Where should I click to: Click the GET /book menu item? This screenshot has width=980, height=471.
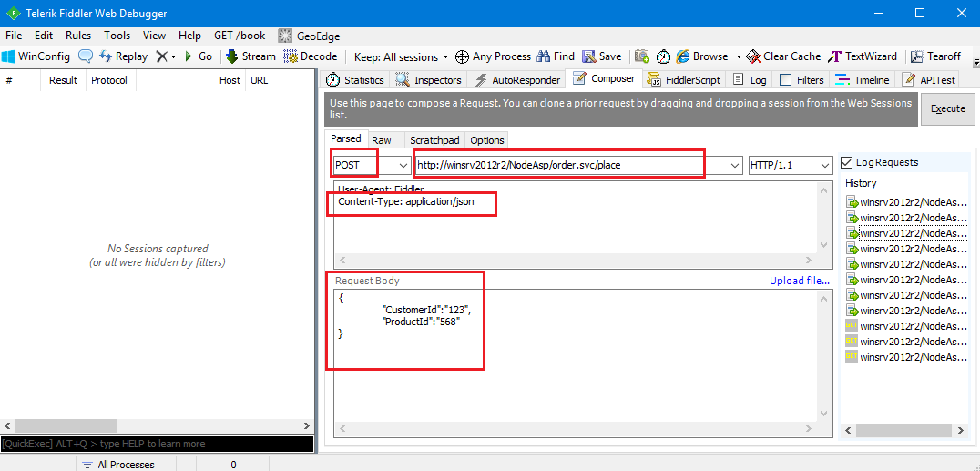[240, 36]
